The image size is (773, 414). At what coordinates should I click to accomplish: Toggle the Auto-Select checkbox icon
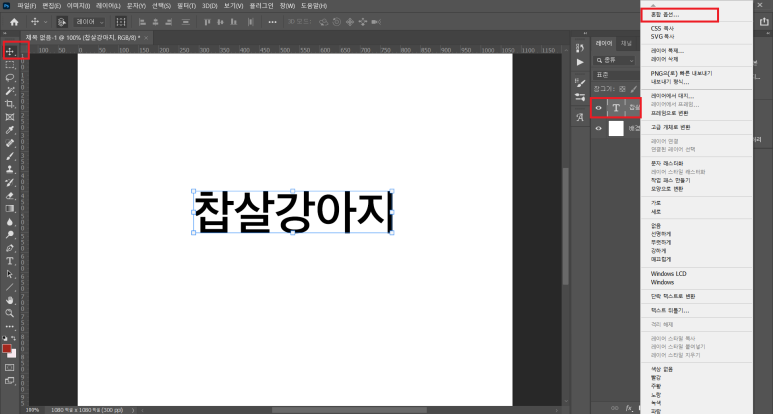point(62,22)
